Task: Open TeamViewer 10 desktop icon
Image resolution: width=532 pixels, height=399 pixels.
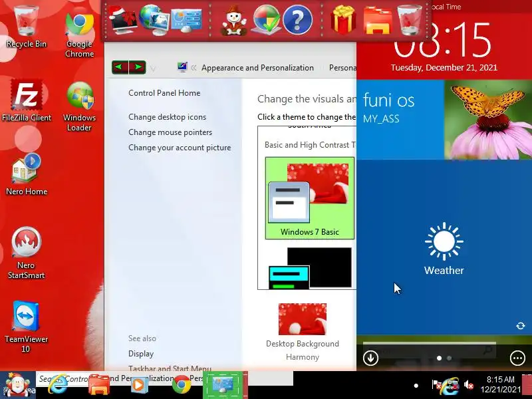Action: 26,327
